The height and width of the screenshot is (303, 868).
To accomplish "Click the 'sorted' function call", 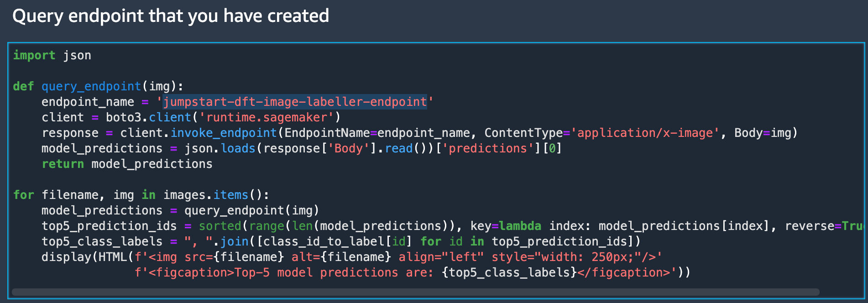I will (220, 226).
